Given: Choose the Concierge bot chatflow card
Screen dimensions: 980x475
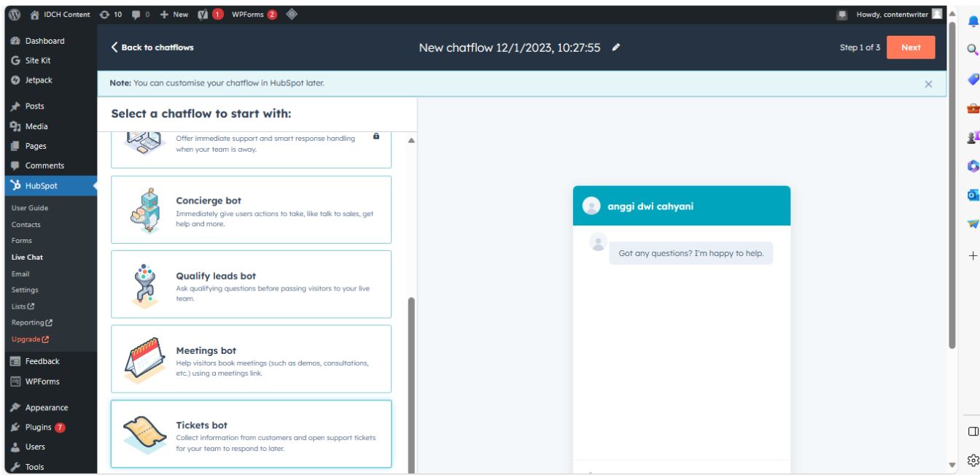Looking at the screenshot, I should [x=251, y=209].
